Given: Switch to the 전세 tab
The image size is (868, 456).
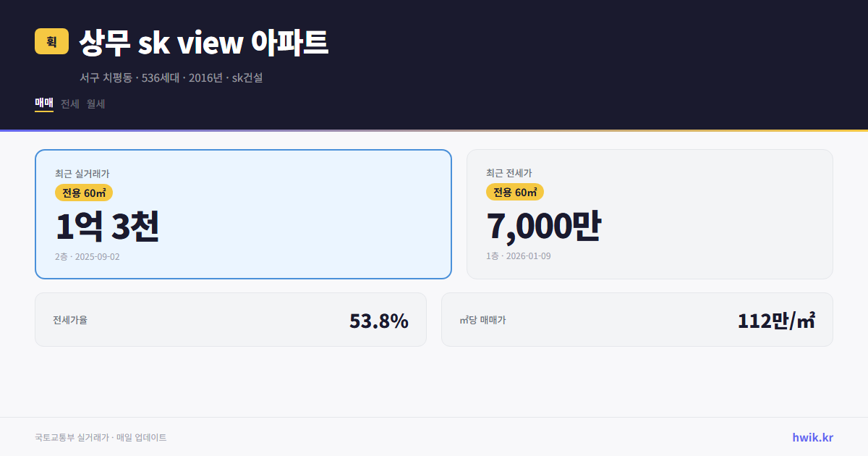Looking at the screenshot, I should pos(68,104).
